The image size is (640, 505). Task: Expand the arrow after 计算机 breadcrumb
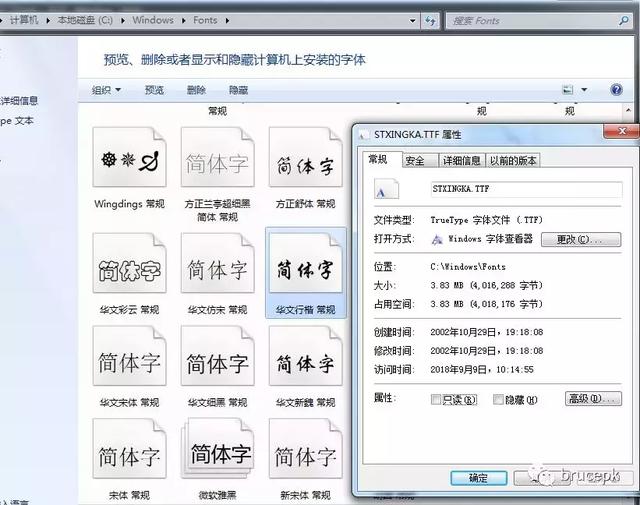[x=48, y=20]
